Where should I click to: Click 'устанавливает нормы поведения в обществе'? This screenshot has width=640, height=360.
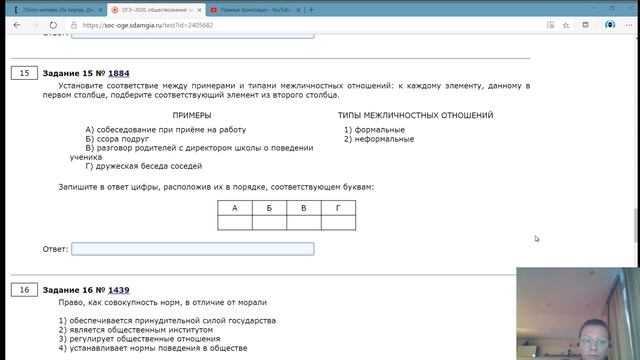[x=158, y=348]
